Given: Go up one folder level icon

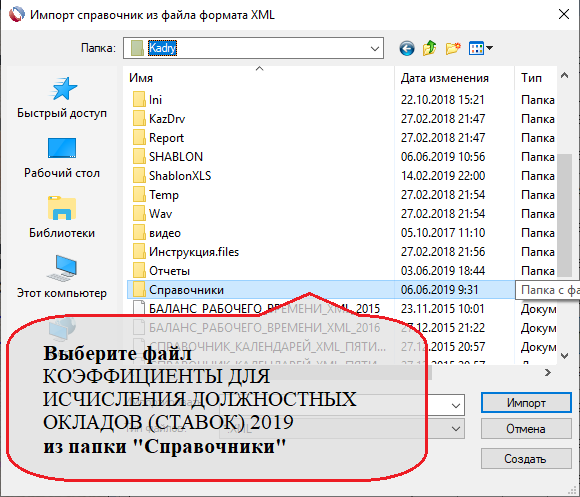Looking at the screenshot, I should [x=429, y=48].
